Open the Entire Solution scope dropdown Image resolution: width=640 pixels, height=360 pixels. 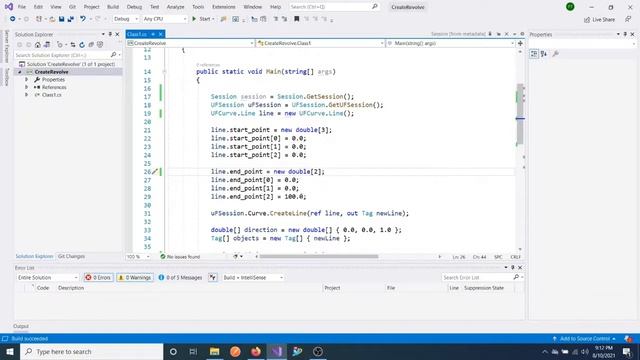coord(47,278)
